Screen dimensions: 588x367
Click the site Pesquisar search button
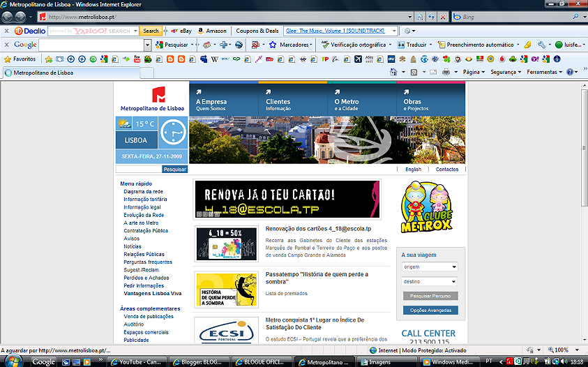tap(175, 170)
